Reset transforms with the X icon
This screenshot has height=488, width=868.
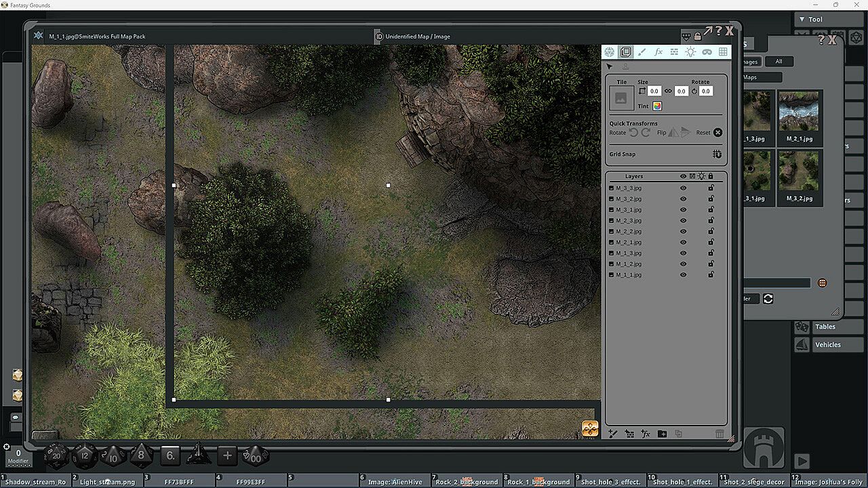[x=717, y=133]
